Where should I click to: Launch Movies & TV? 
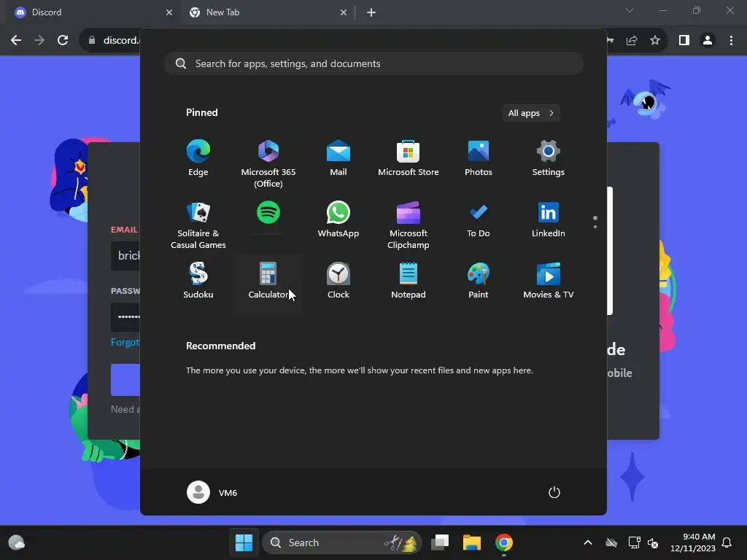pyautogui.click(x=549, y=281)
